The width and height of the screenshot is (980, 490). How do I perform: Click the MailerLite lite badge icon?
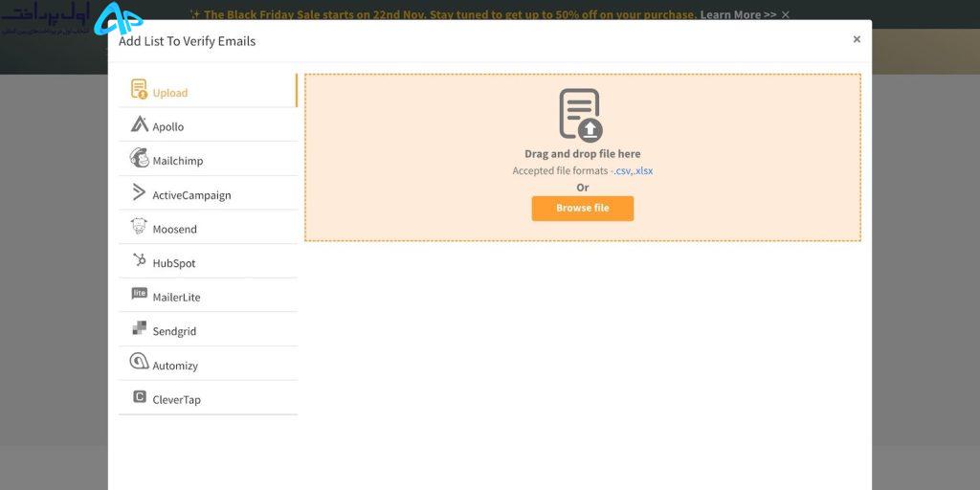pyautogui.click(x=139, y=294)
